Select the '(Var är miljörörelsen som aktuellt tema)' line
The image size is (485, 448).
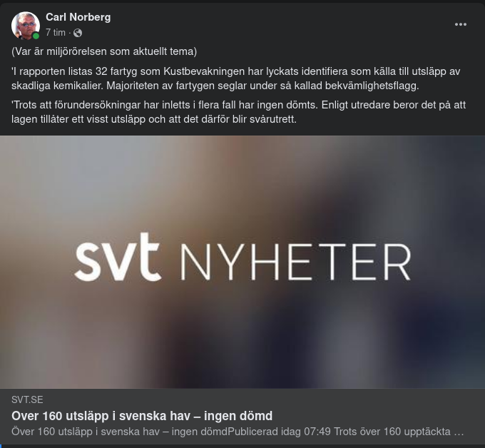(x=104, y=51)
